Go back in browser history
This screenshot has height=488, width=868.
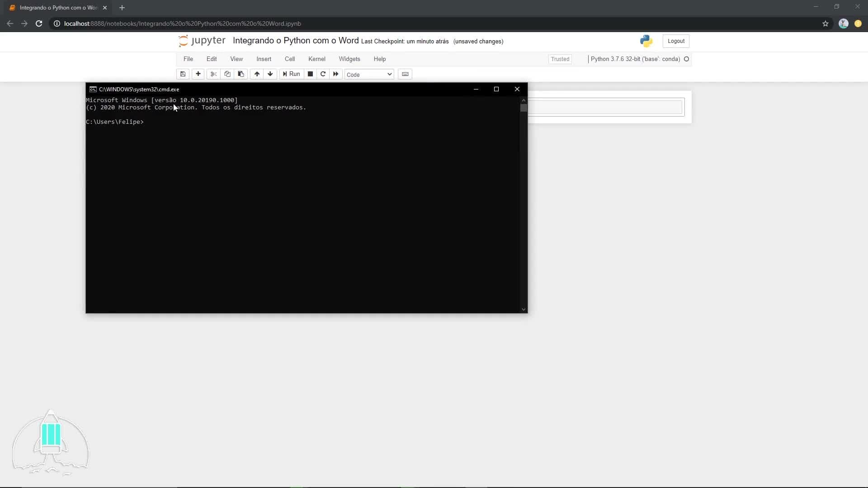pyautogui.click(x=10, y=23)
